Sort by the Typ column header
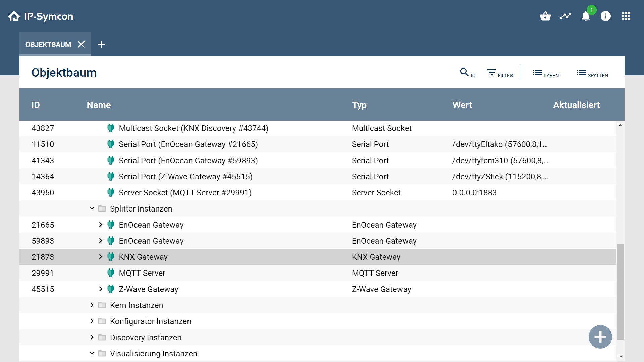The image size is (644, 362). [x=359, y=105]
